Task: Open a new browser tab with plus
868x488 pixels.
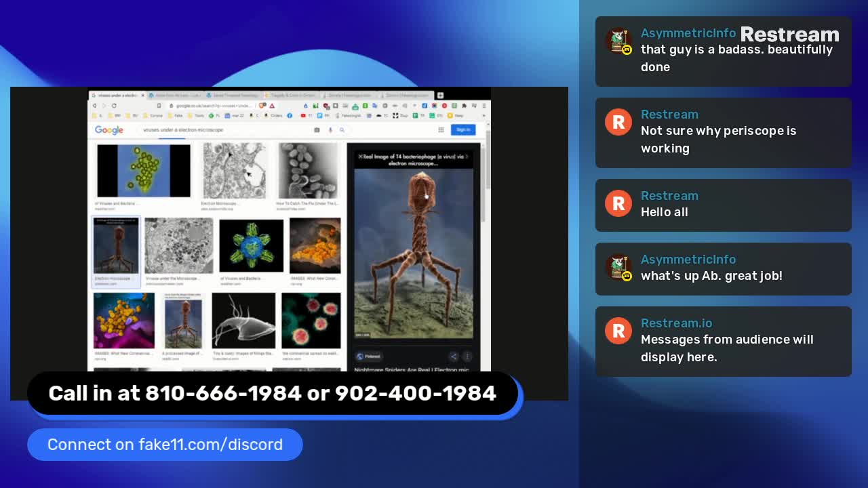Action: [x=440, y=96]
